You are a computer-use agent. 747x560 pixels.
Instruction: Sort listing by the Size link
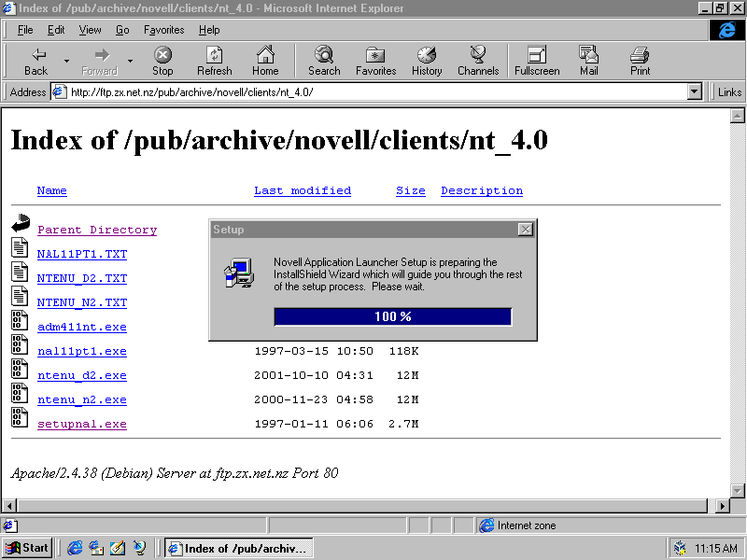[x=411, y=190]
